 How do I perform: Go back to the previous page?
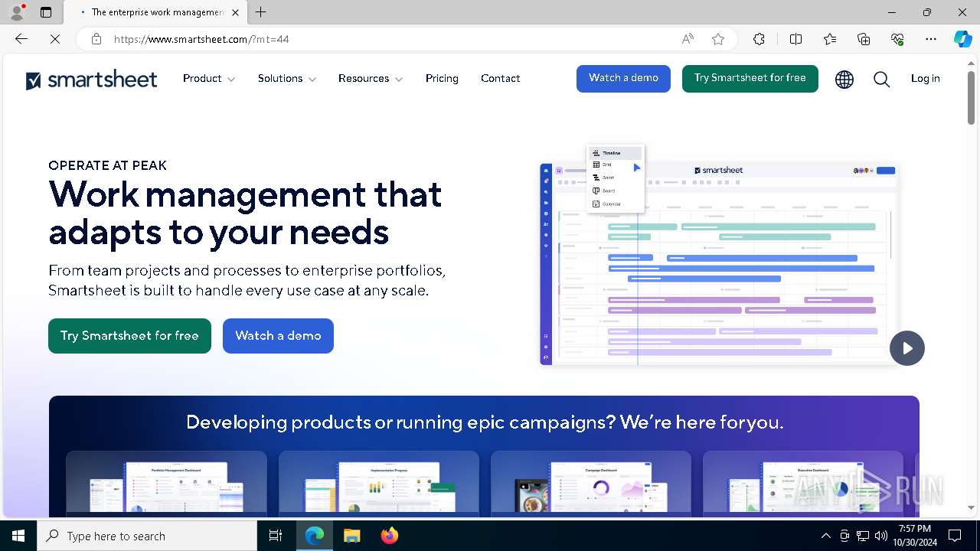[x=21, y=39]
